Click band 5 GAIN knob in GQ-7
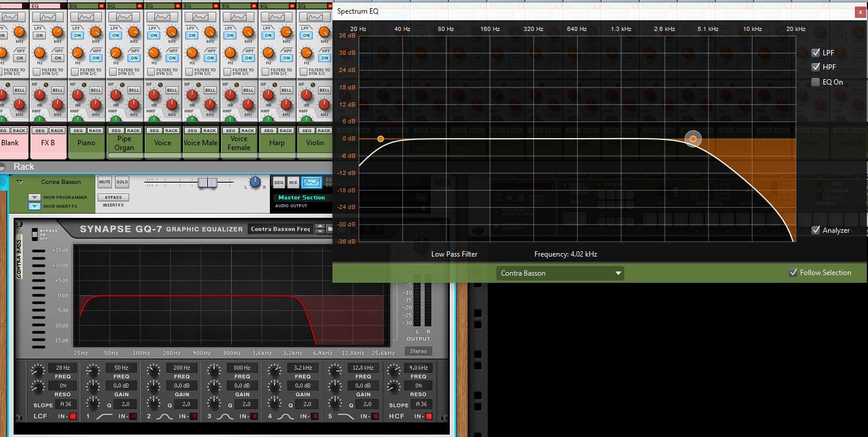The image size is (868, 437). click(335, 388)
